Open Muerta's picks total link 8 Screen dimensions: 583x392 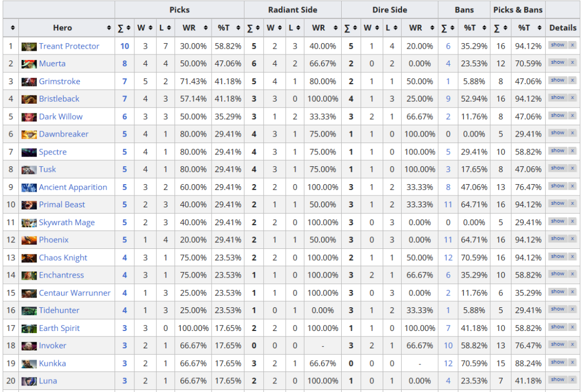pos(125,64)
